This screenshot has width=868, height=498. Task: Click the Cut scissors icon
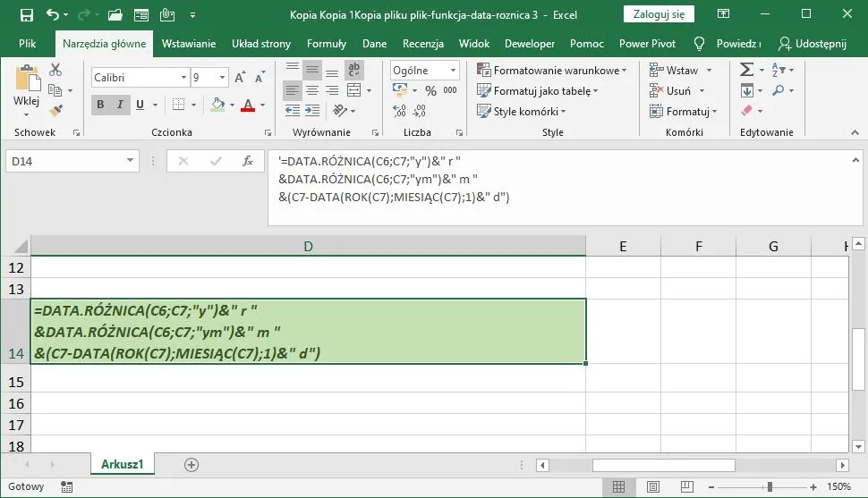pos(55,70)
